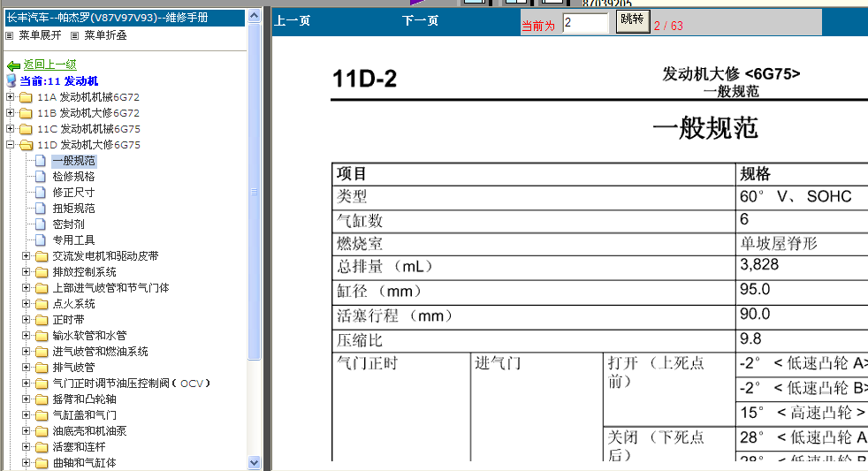Select the 输水软管和水管 folder label
The image size is (868, 471).
(x=89, y=336)
